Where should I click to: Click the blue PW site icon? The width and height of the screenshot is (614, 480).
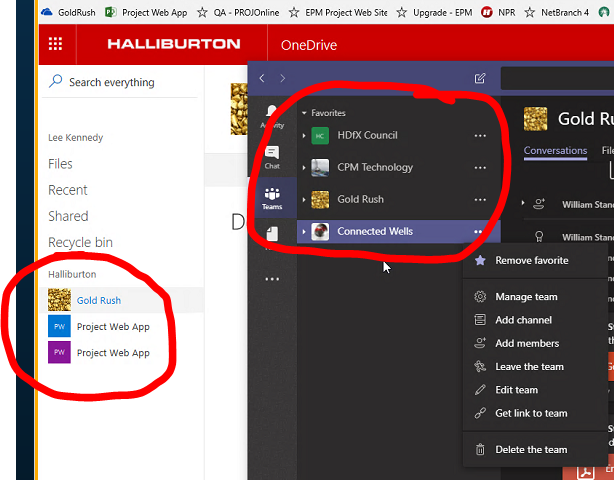59,326
